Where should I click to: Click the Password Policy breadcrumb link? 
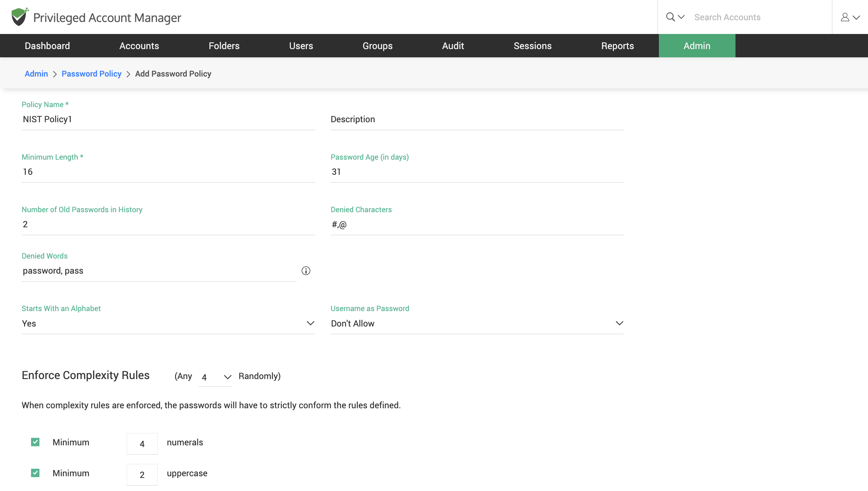click(92, 74)
